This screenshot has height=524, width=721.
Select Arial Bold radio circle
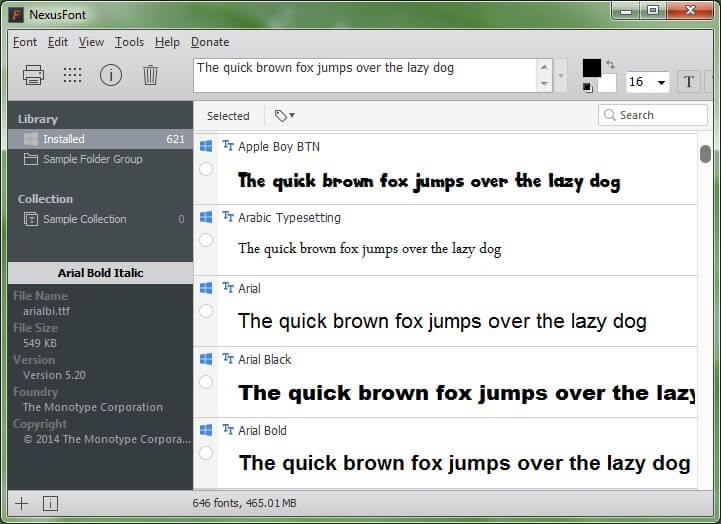tap(206, 453)
